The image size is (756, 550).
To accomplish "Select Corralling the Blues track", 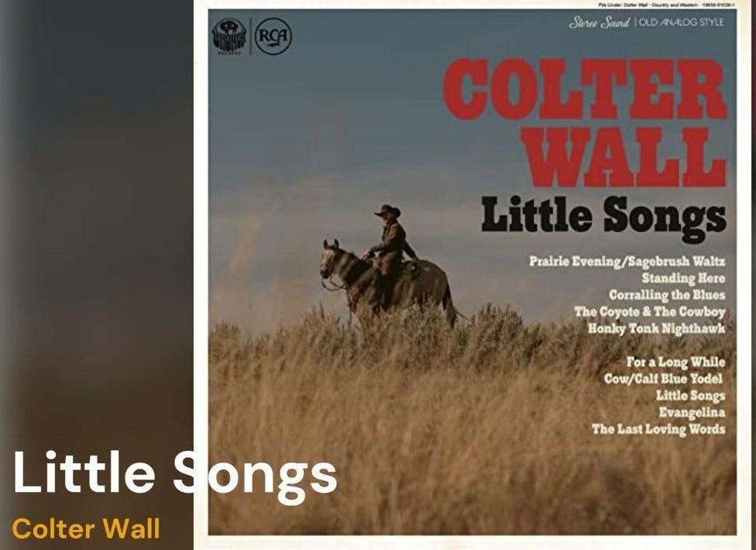I will click(667, 294).
